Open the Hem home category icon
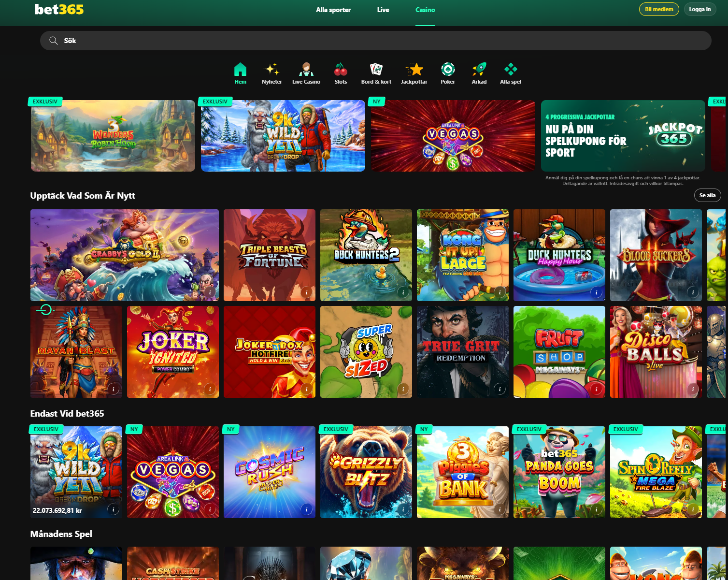The image size is (728, 580). point(240,70)
